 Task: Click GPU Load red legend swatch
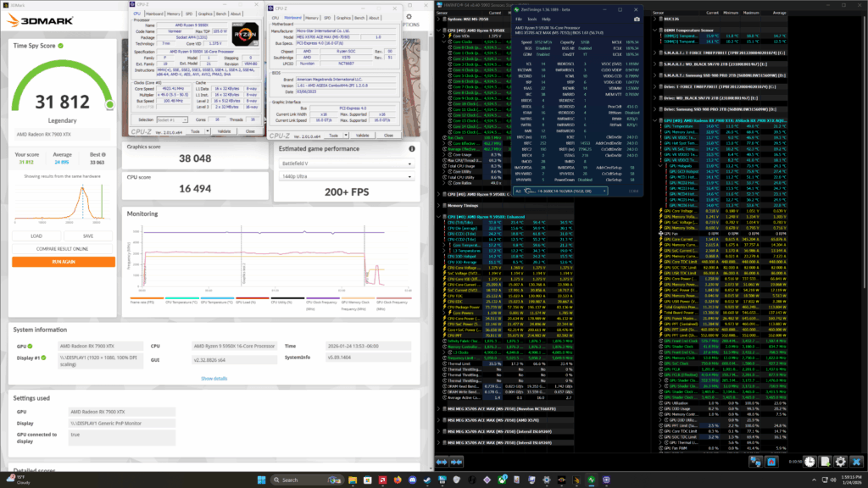[x=253, y=298]
